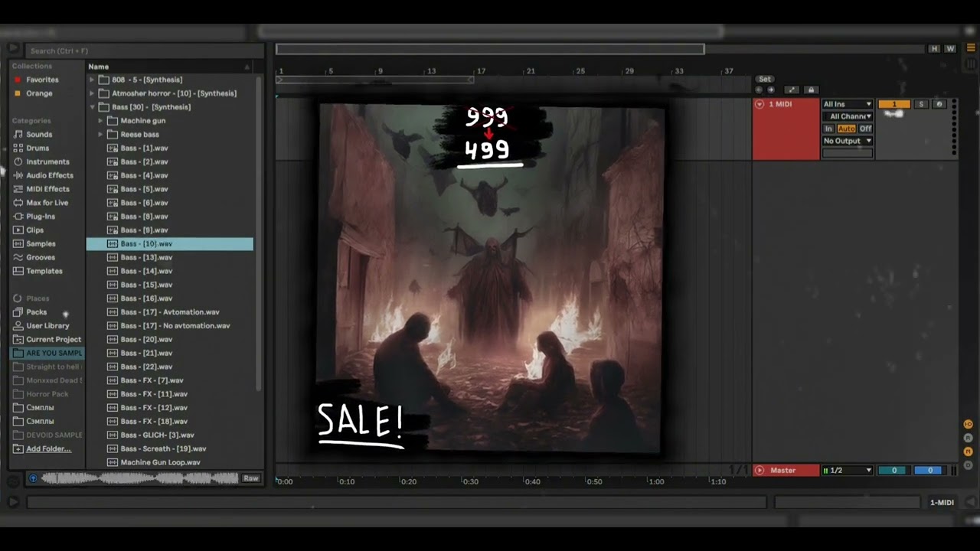Solo the 1 MIDI track
980x551 pixels.
(x=921, y=104)
